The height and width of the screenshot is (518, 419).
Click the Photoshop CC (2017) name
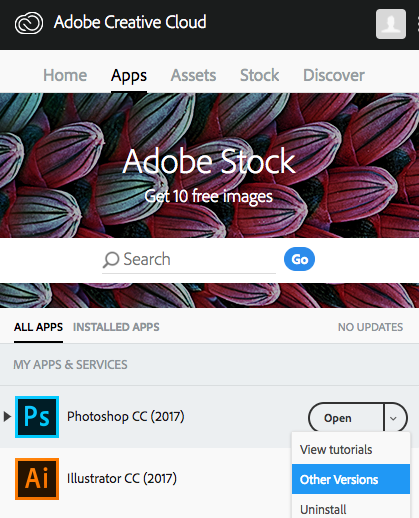126,416
